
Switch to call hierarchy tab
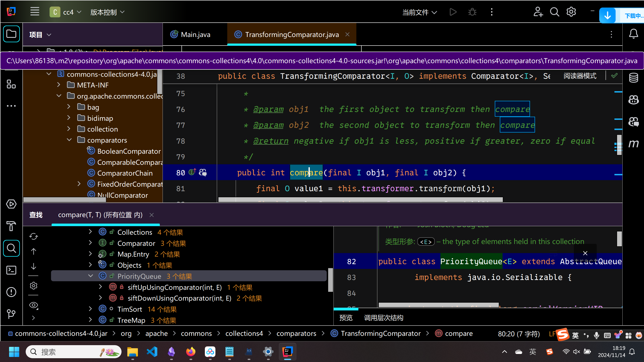click(384, 318)
